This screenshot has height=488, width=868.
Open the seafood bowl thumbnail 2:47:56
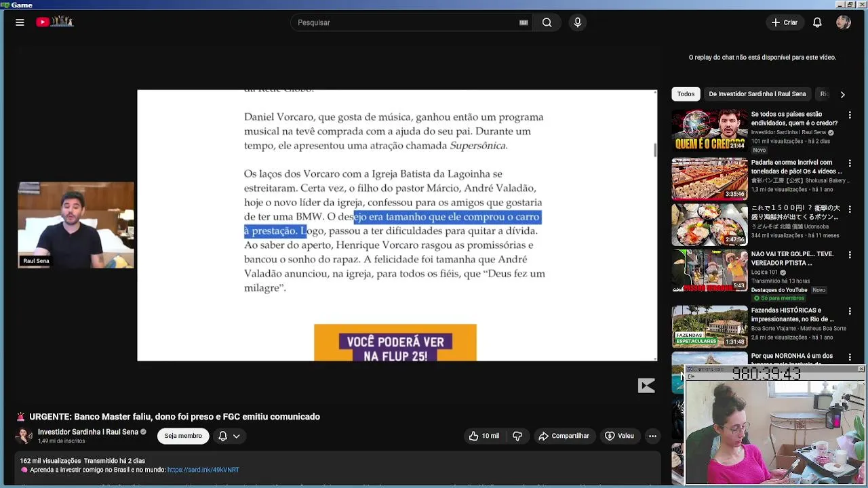point(709,225)
